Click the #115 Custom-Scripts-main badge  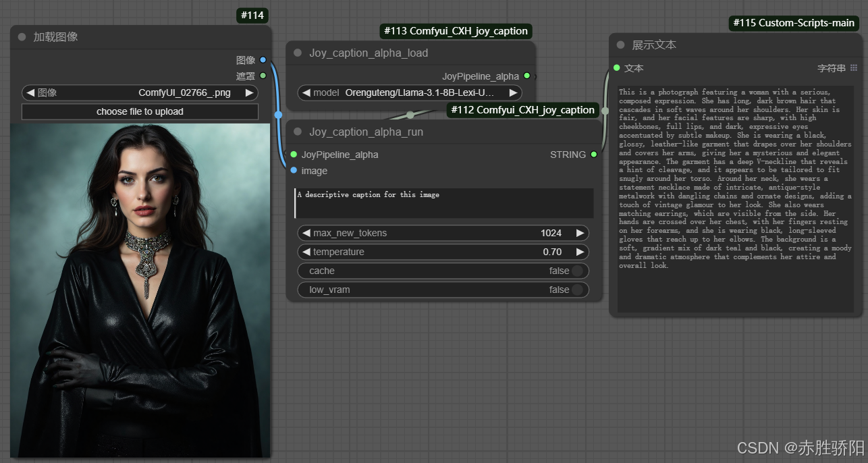click(794, 23)
